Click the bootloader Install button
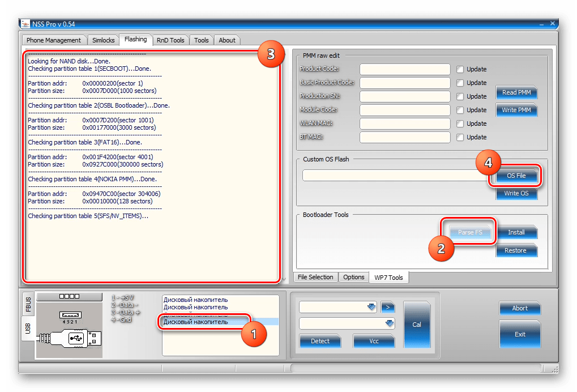Image resolution: width=577 pixels, height=392 pixels. coord(516,232)
